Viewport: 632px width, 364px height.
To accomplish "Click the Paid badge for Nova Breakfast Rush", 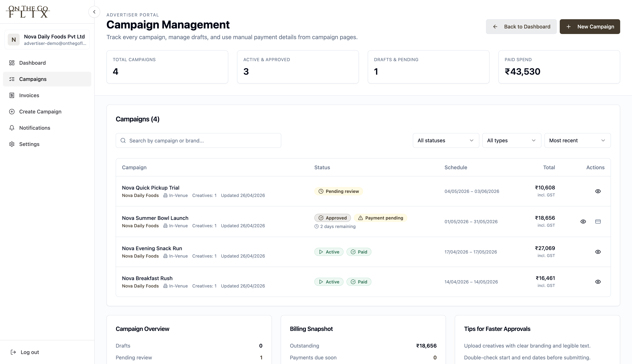I will [359, 282].
